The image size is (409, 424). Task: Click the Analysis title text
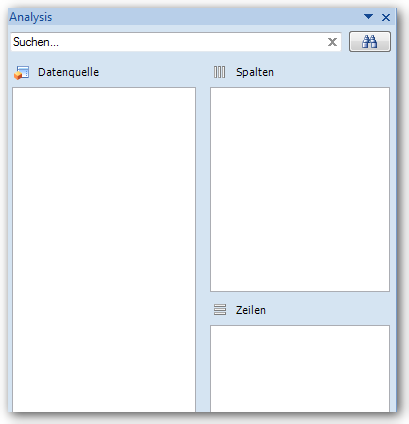[x=31, y=17]
